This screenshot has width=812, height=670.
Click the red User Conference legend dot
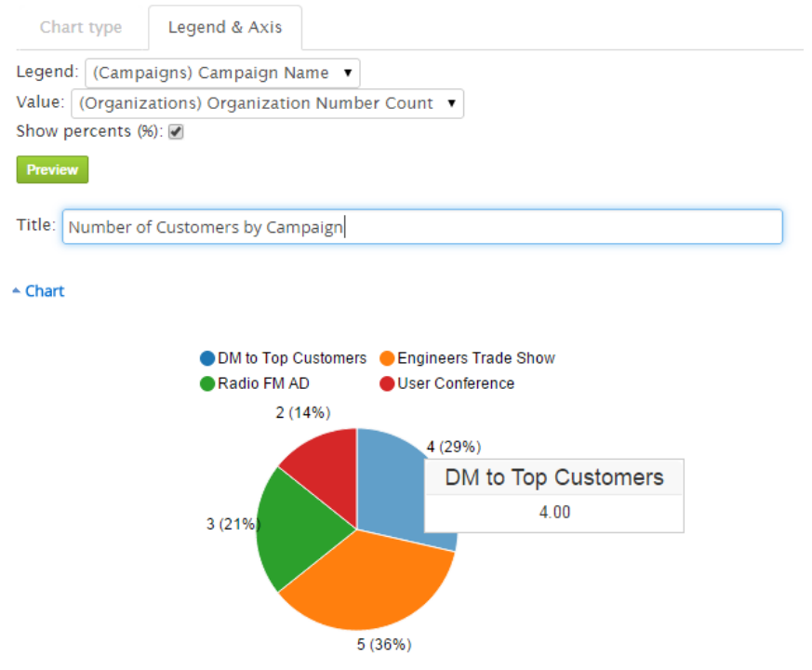[x=387, y=383]
